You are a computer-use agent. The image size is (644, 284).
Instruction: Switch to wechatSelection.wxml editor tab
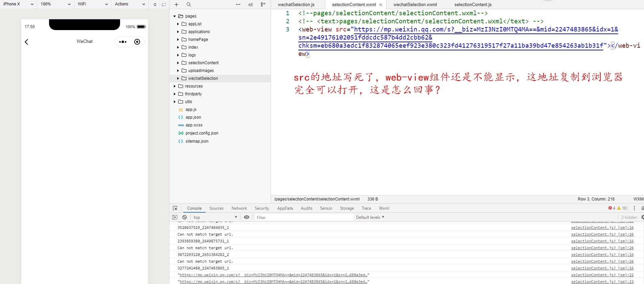pyautogui.click(x=415, y=5)
